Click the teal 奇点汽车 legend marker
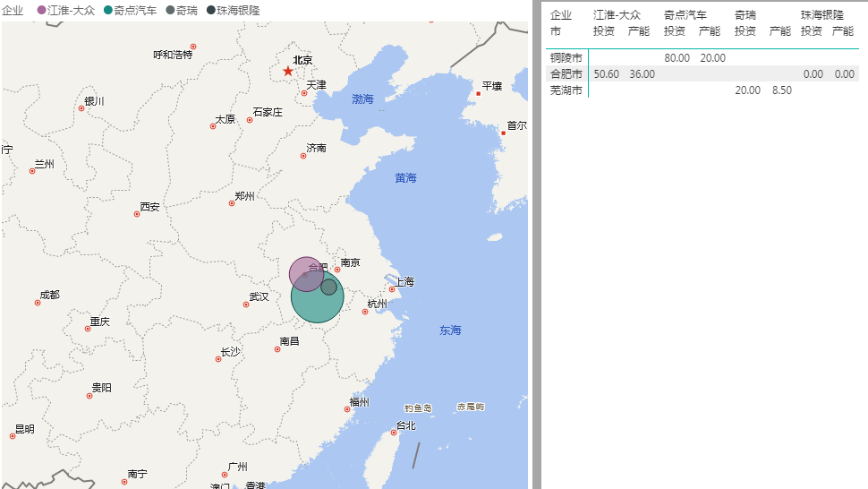868x489 pixels. (x=108, y=10)
